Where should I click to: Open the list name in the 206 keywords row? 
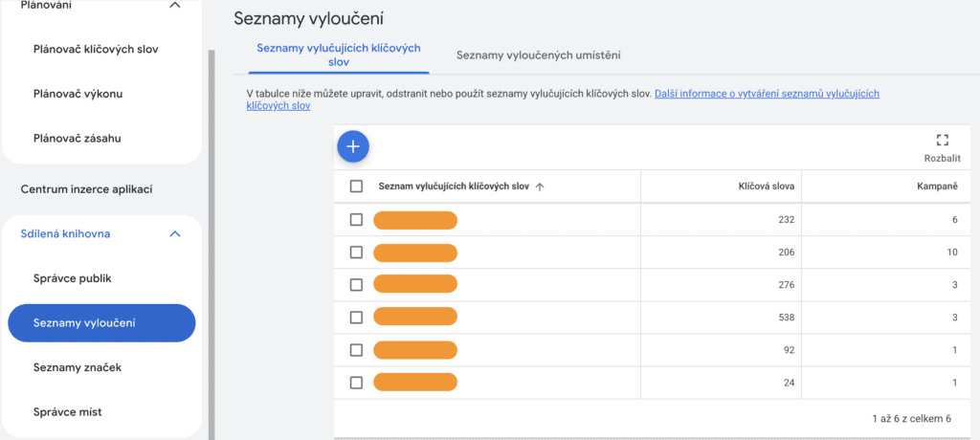414,253
